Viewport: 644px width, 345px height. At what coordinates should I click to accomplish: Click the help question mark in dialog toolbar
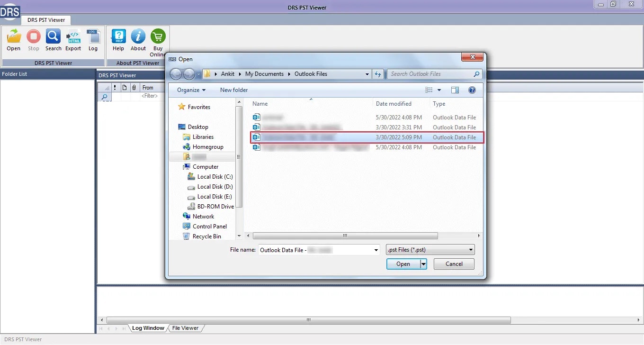point(472,90)
